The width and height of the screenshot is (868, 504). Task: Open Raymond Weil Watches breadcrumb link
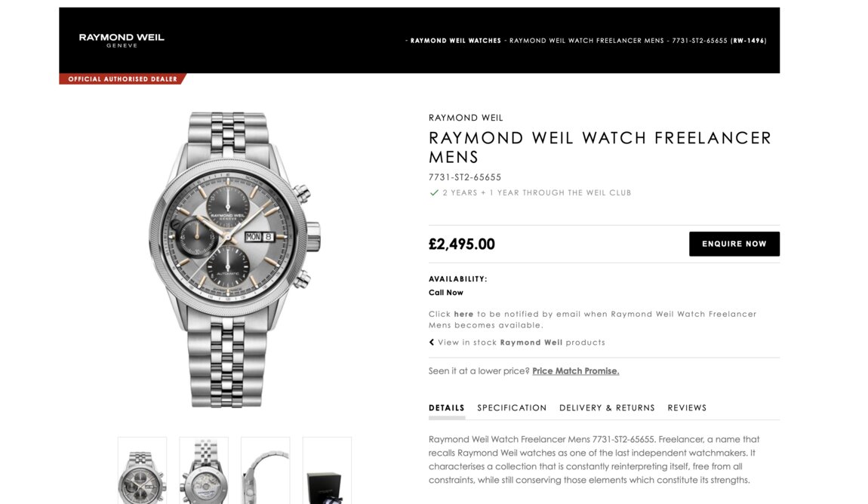456,41
